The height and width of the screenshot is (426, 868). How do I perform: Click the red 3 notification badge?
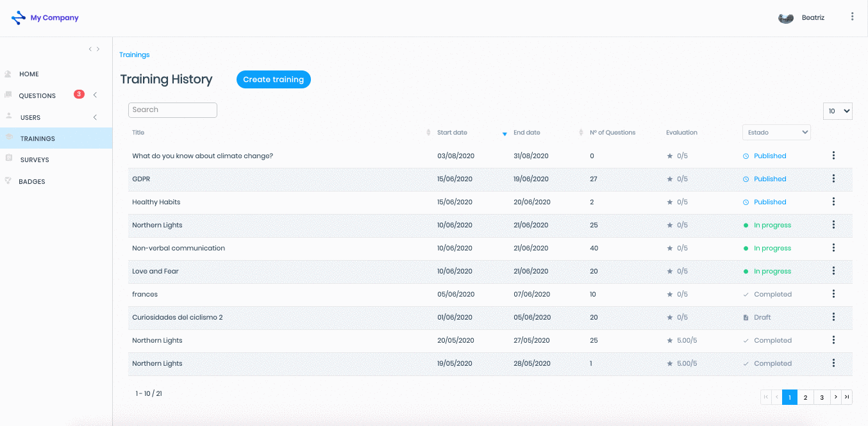click(x=79, y=94)
